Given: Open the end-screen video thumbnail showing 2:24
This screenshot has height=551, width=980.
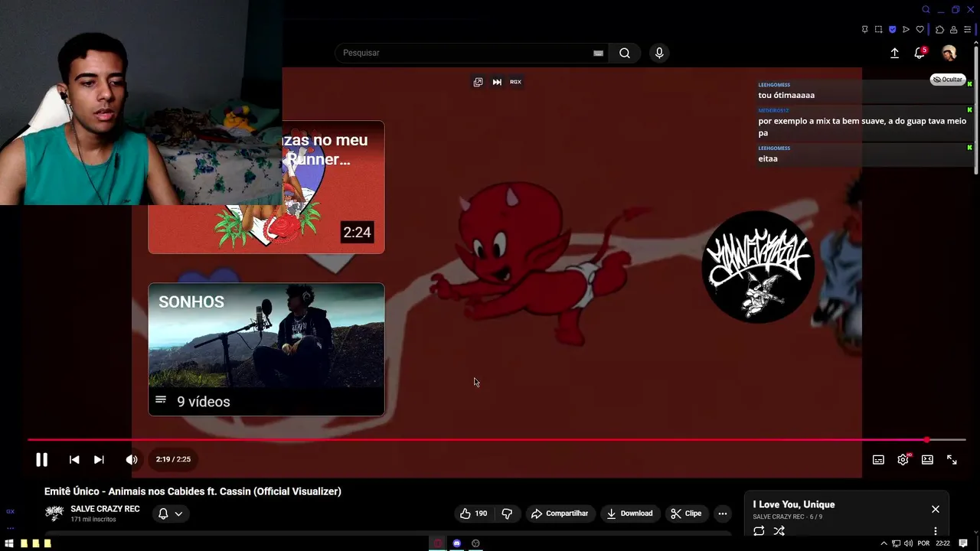Looking at the screenshot, I should (x=266, y=187).
